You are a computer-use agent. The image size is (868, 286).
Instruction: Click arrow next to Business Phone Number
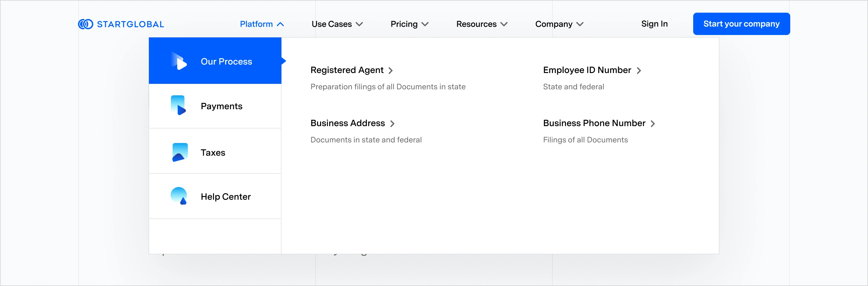coord(653,124)
